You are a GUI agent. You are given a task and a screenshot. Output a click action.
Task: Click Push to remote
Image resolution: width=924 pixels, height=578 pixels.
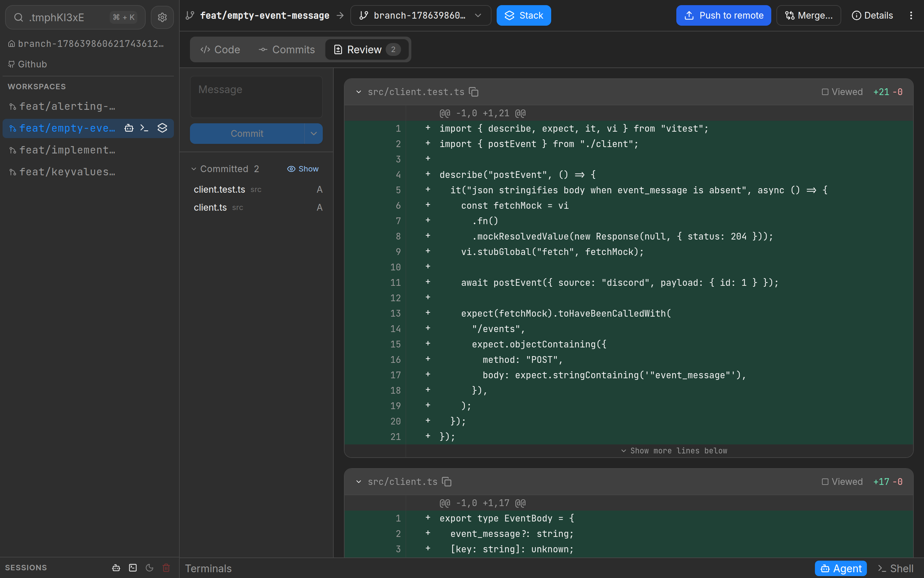[x=723, y=15]
